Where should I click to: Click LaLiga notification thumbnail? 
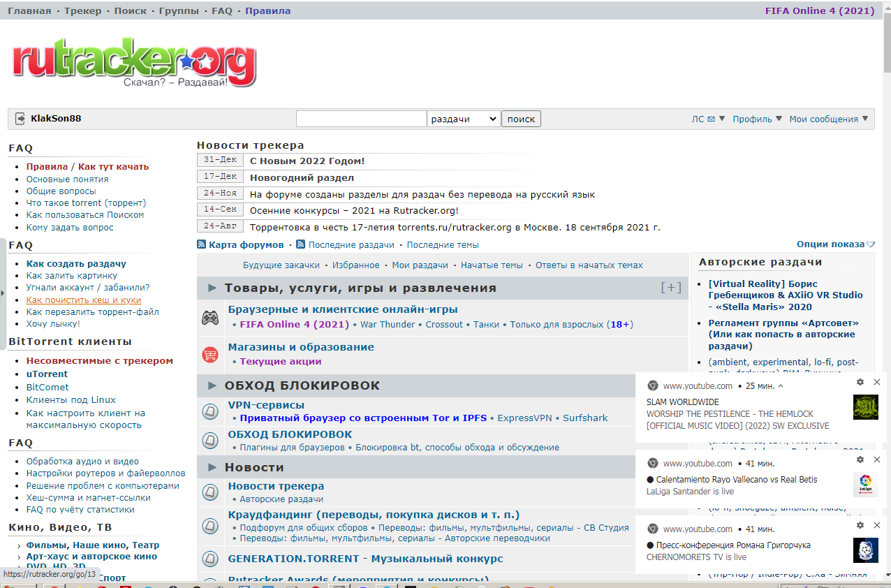click(866, 485)
